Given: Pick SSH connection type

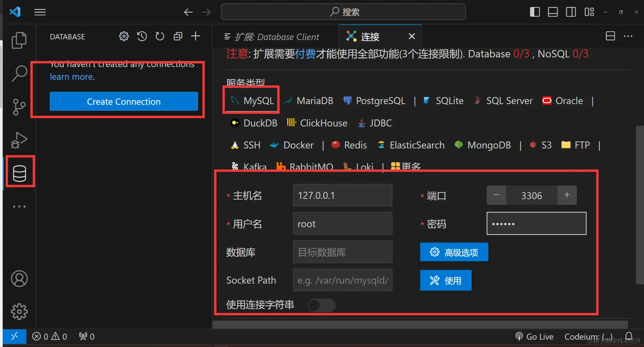Looking at the screenshot, I should 246,145.
